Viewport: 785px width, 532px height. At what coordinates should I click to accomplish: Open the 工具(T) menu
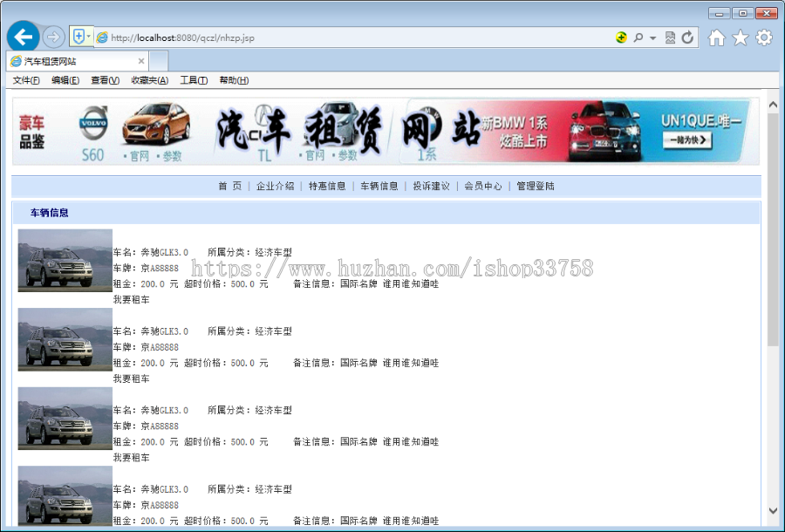coord(194,79)
